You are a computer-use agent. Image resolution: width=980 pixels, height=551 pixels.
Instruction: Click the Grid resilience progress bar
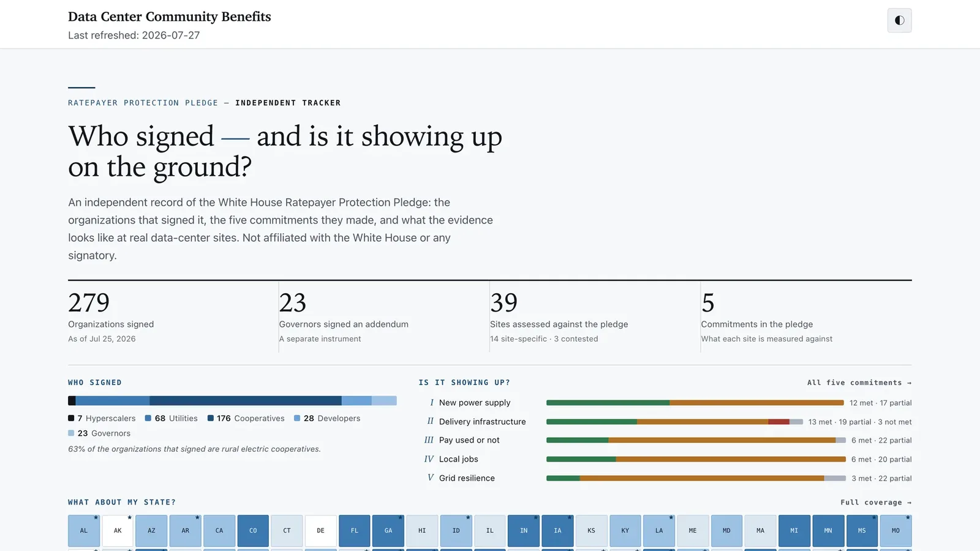coord(696,478)
